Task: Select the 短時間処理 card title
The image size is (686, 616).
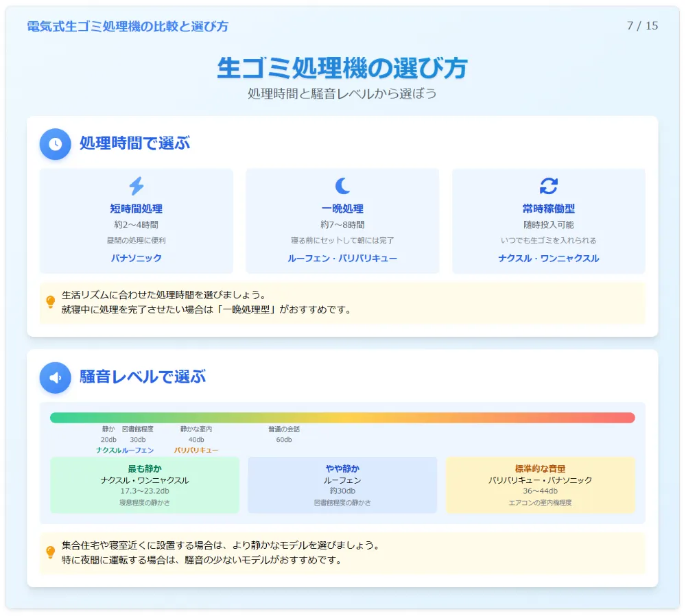Action: click(137, 209)
